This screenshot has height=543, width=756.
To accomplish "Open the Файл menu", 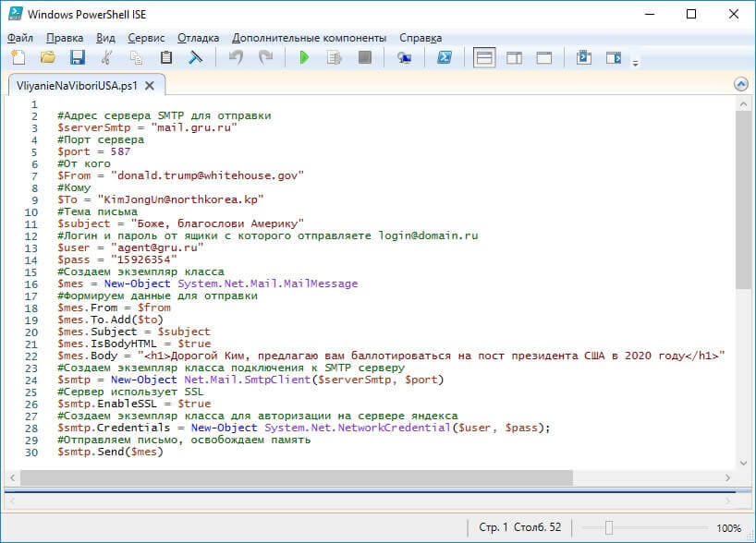I will (x=19, y=38).
